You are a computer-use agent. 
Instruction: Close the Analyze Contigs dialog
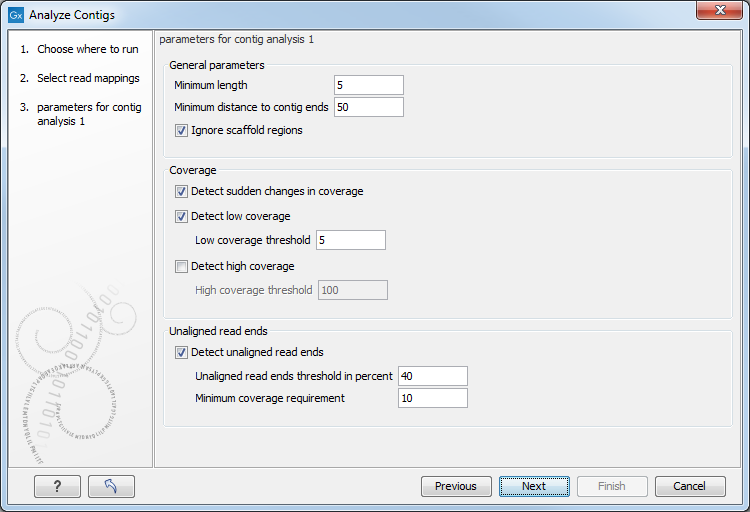[719, 10]
